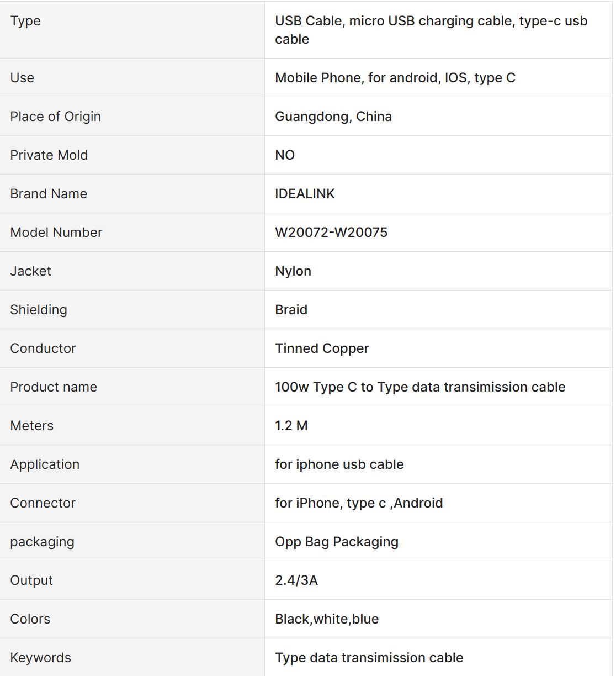Click the "for iphone usb cable" value
The width and height of the screenshot is (616, 676).
[339, 464]
